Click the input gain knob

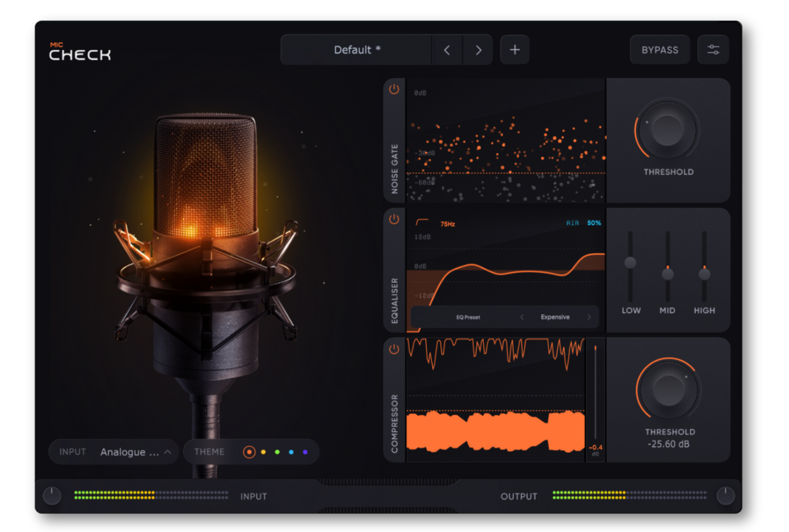52,495
